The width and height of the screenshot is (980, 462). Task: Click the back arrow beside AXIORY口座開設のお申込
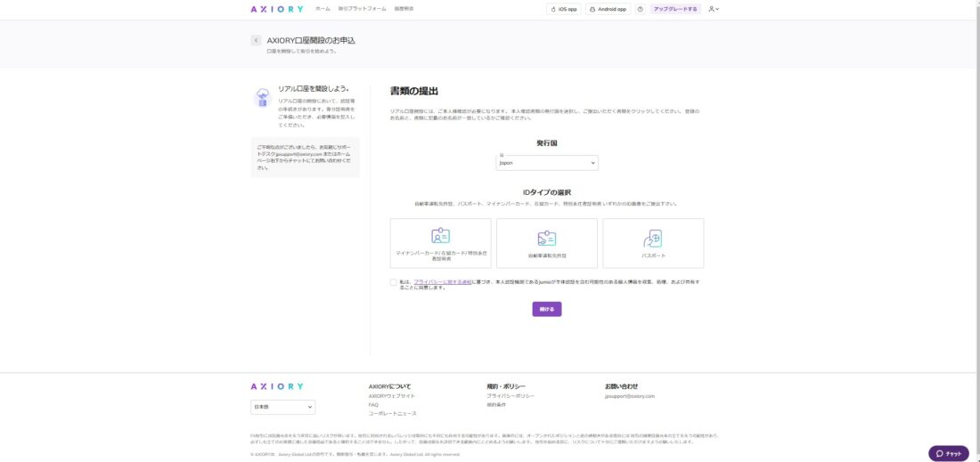[x=256, y=40]
